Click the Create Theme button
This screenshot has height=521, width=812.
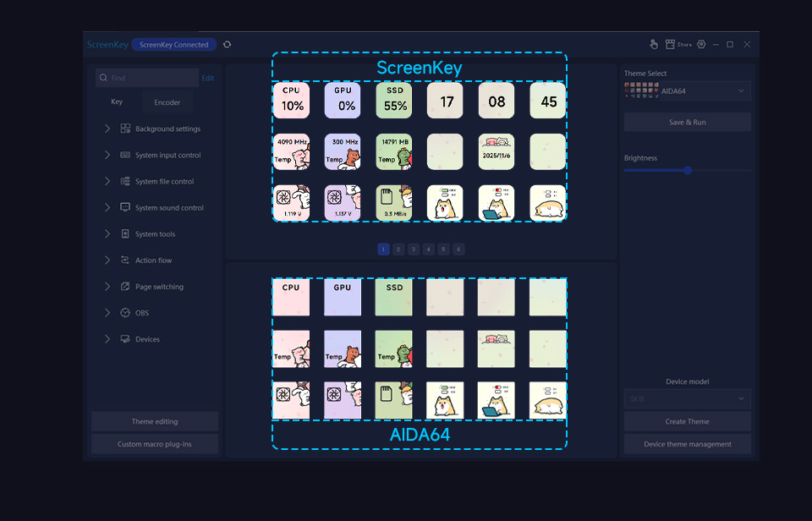(687, 421)
